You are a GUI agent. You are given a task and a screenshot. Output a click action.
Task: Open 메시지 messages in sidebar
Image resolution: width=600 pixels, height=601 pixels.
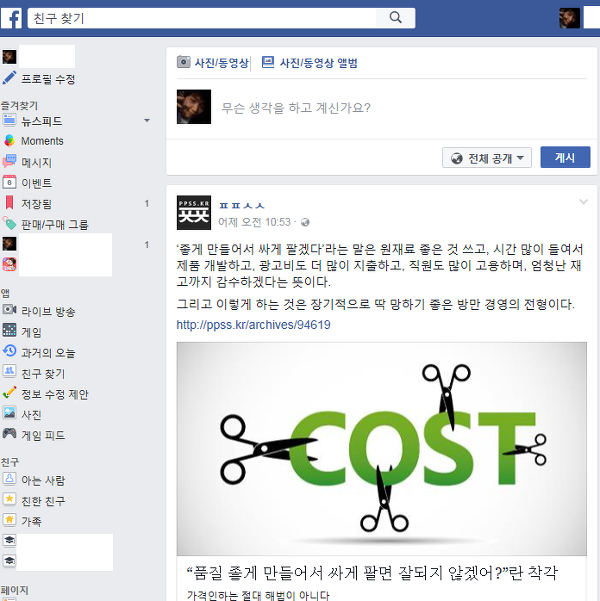point(36,162)
